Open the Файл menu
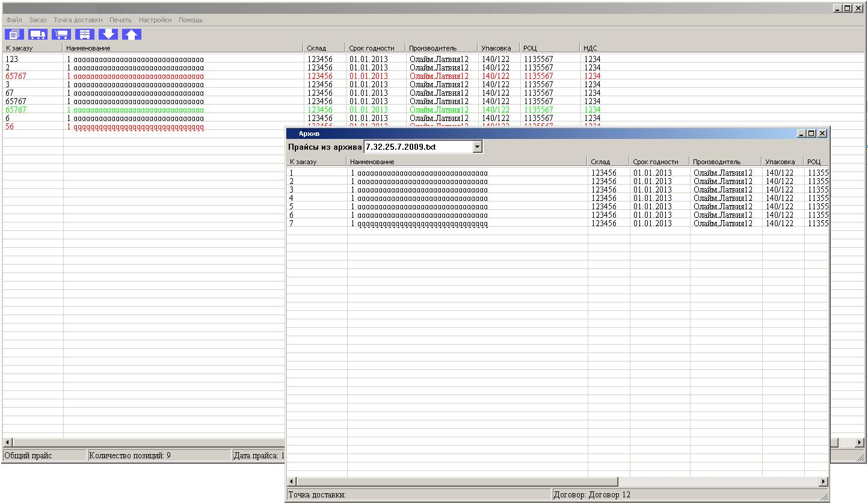Screen dimensions: 868x504 tap(14, 20)
